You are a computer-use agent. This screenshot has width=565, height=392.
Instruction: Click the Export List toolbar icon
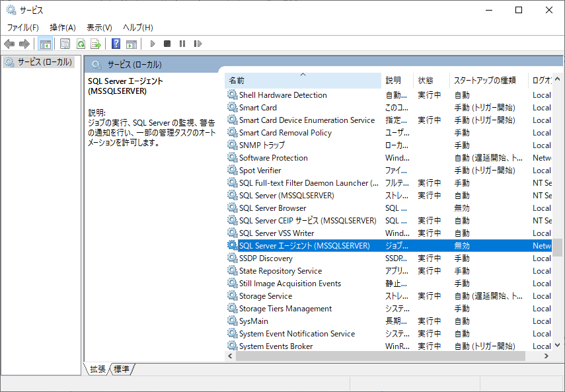point(96,44)
